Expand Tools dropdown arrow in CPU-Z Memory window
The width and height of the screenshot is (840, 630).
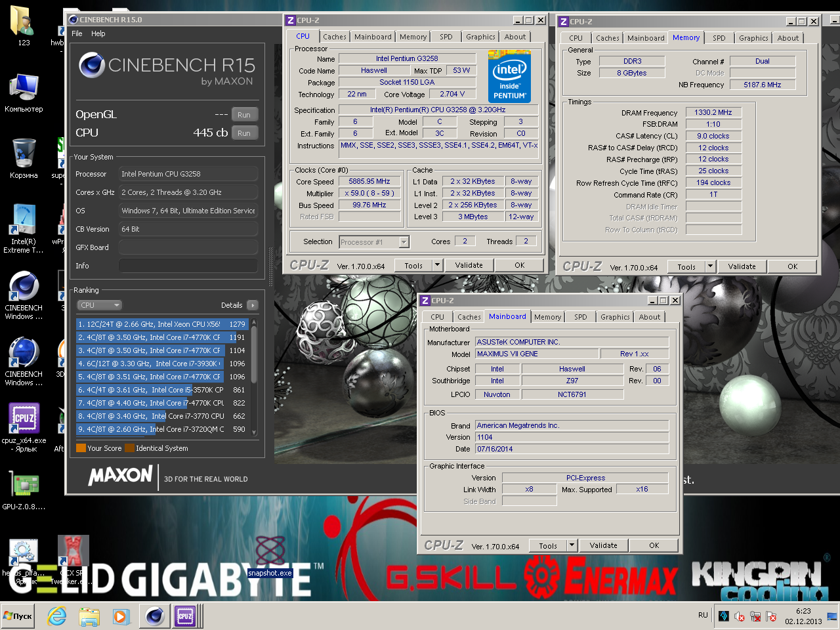pyautogui.click(x=710, y=266)
